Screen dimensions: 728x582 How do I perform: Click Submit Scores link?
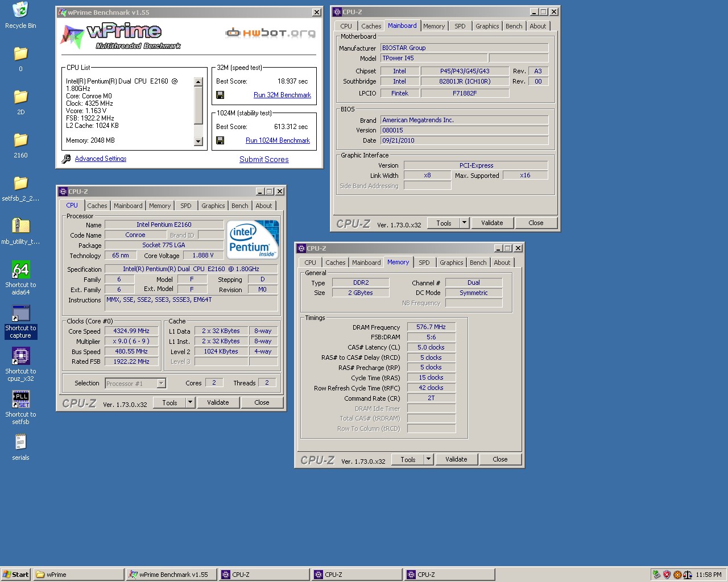[264, 160]
